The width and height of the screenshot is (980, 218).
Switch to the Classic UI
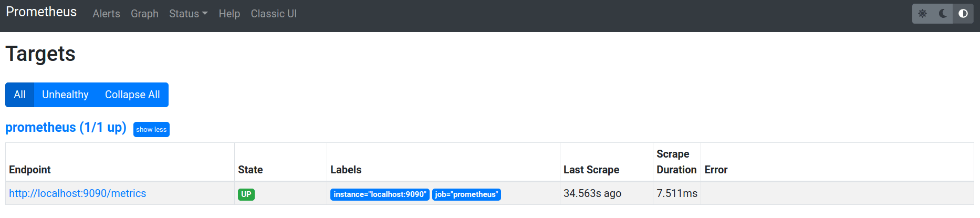(274, 14)
